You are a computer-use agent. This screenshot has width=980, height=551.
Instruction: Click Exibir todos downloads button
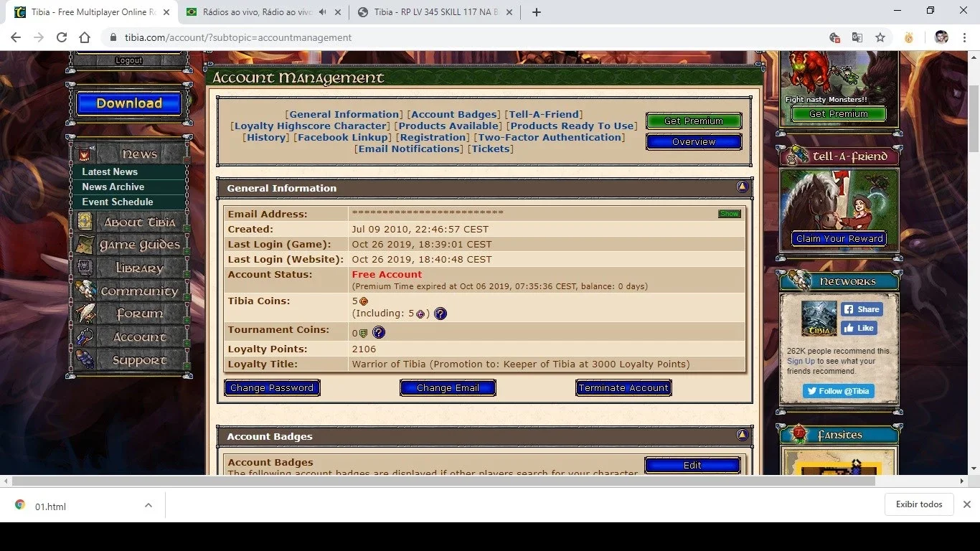pos(919,504)
